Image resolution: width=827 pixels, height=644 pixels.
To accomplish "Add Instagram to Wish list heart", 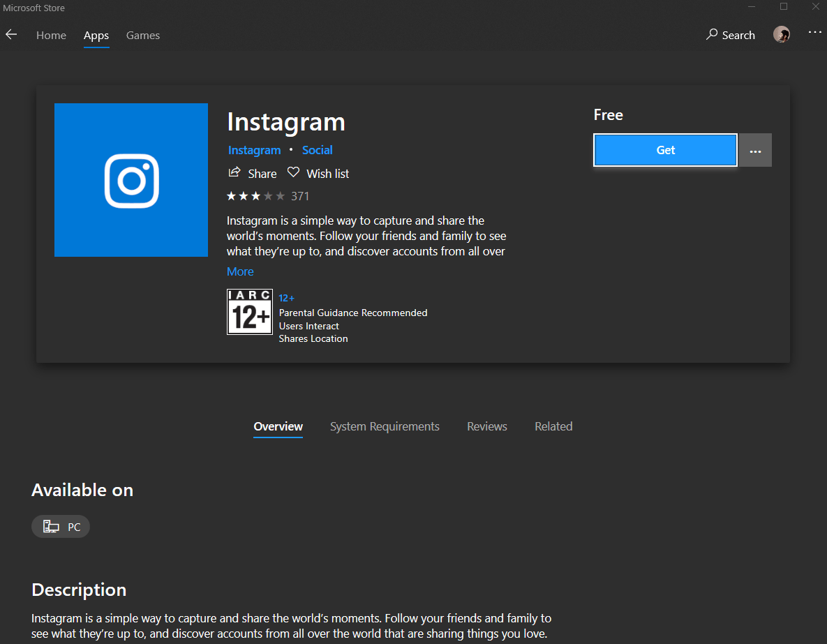I will [294, 173].
